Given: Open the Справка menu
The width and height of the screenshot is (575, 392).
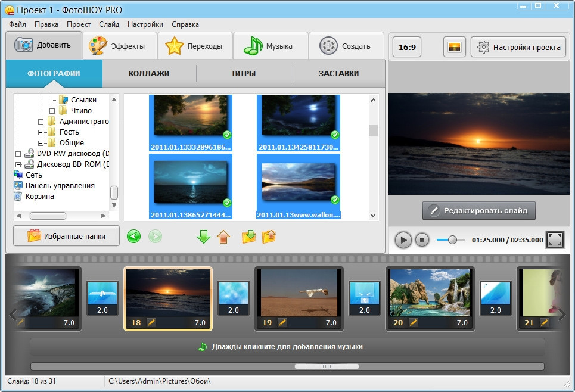Looking at the screenshot, I should 185,24.
